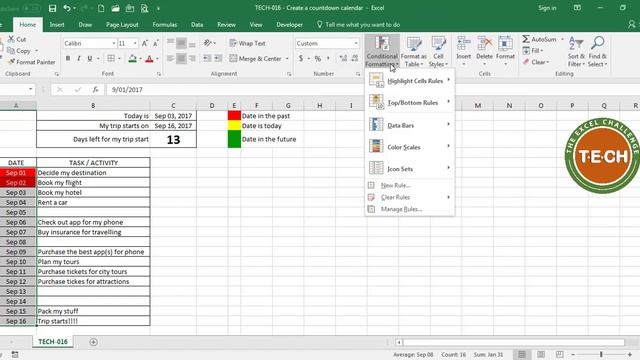Click the Conditional Formatting button
Screen dimensions: 640x360
point(382,51)
